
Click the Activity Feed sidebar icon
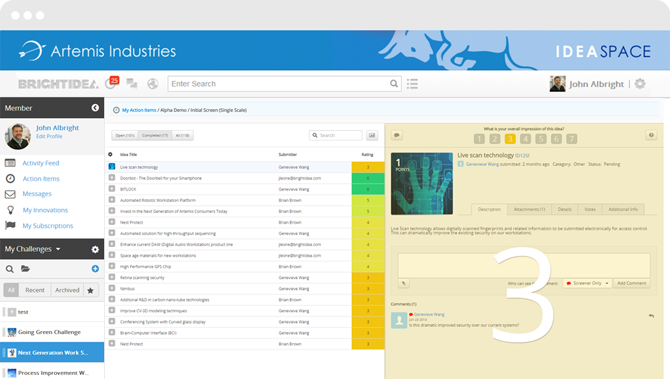point(10,163)
